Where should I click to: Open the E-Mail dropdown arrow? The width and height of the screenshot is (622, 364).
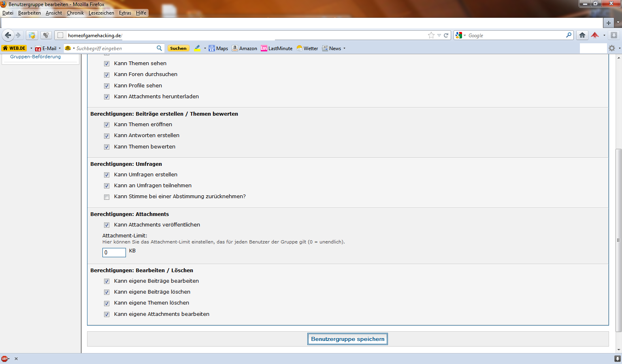(x=60, y=49)
